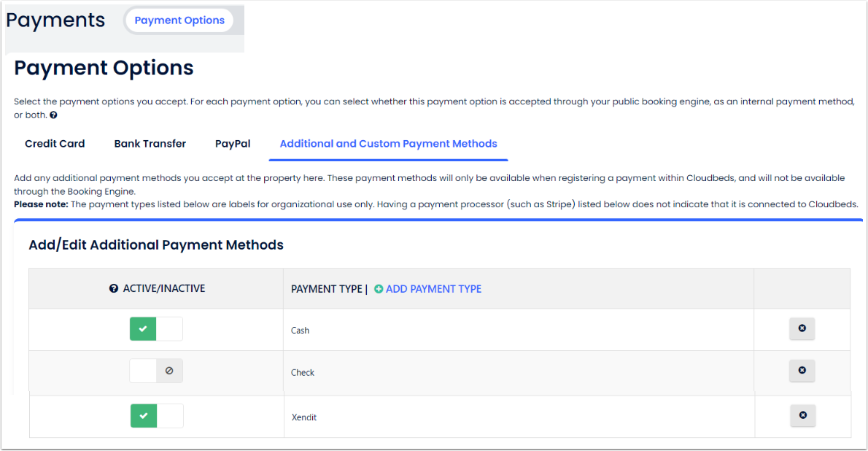This screenshot has width=868, height=451.
Task: Switch to the Credit Card tab
Action: tap(55, 144)
